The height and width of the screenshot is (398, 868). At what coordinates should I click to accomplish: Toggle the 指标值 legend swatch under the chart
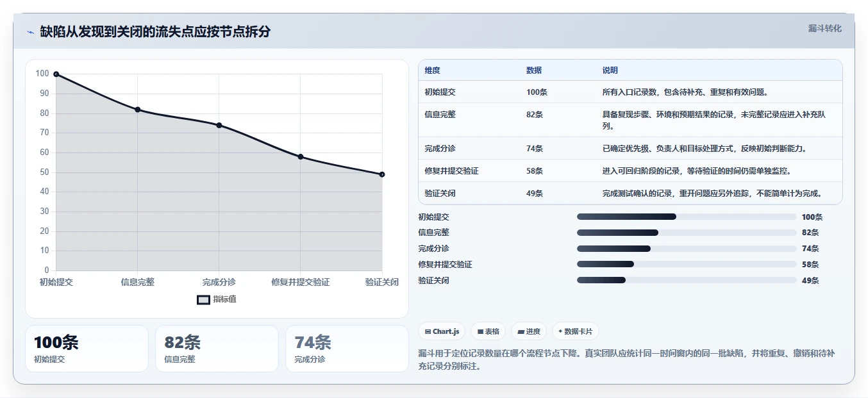[x=203, y=299]
